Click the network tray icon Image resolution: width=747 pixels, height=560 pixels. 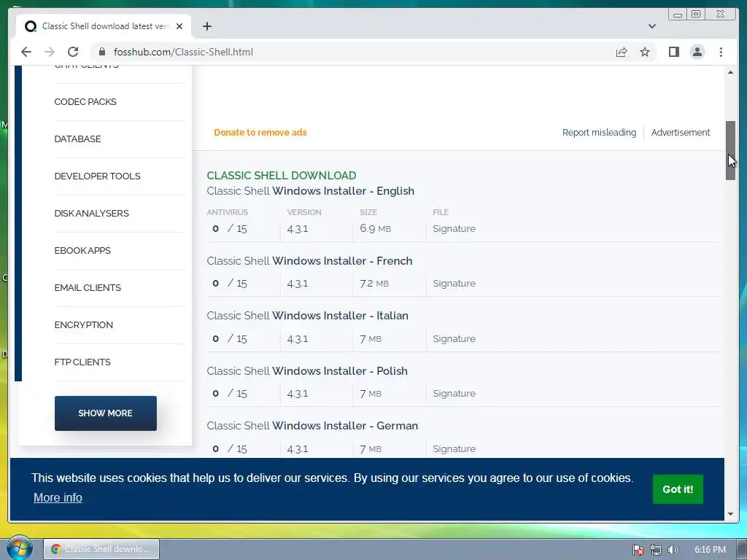click(656, 550)
